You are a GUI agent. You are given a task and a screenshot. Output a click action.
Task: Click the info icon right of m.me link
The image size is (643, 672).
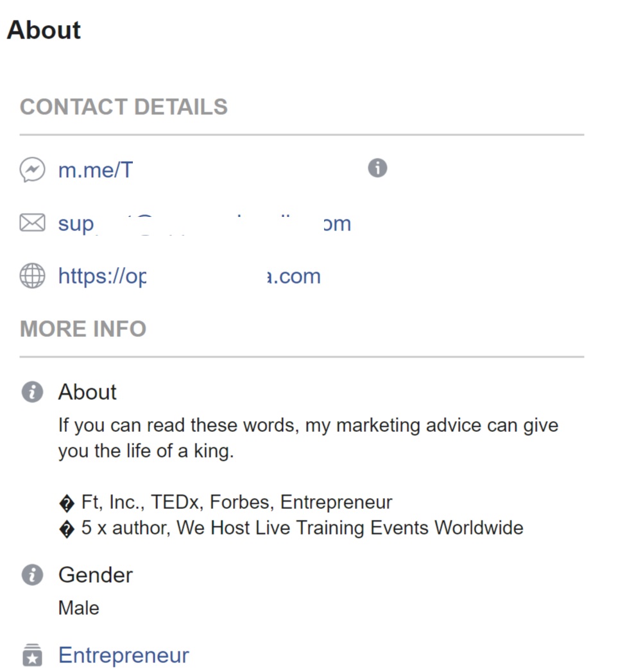377,168
